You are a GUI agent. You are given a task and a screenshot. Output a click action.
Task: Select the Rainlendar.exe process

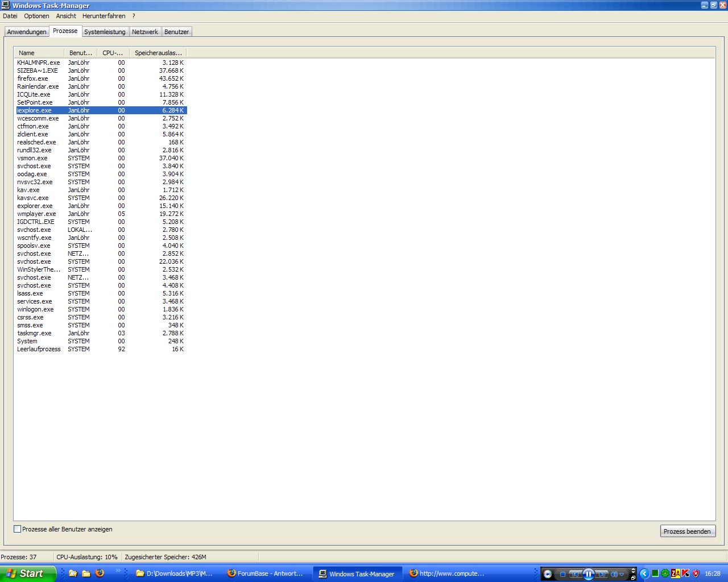click(101, 86)
